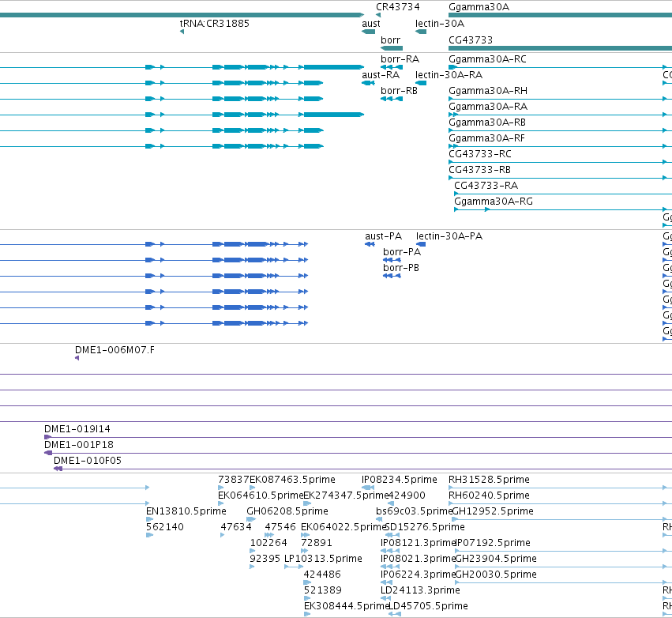Click the EK064022.5prime EST label
This screenshot has width=672, height=618.
click(x=344, y=527)
